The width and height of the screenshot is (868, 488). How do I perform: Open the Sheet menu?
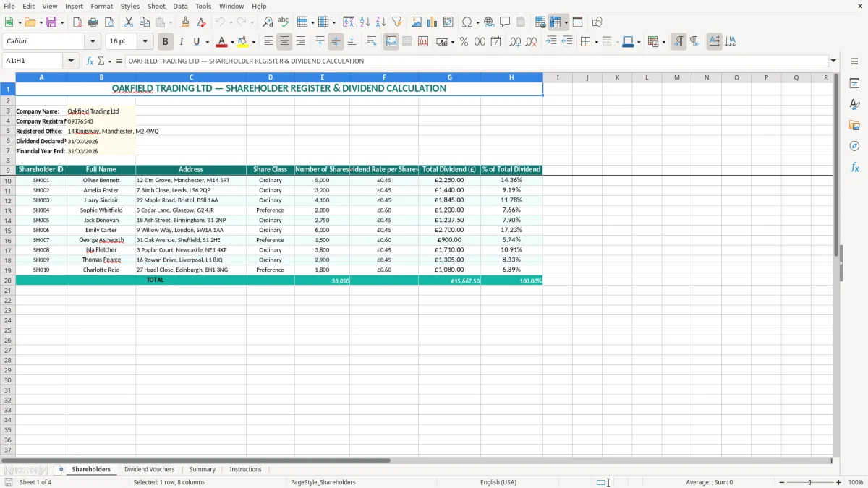click(156, 6)
